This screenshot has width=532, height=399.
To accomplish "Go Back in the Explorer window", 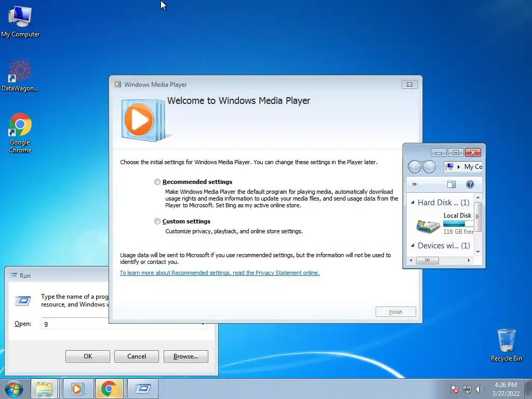I will 415,167.
